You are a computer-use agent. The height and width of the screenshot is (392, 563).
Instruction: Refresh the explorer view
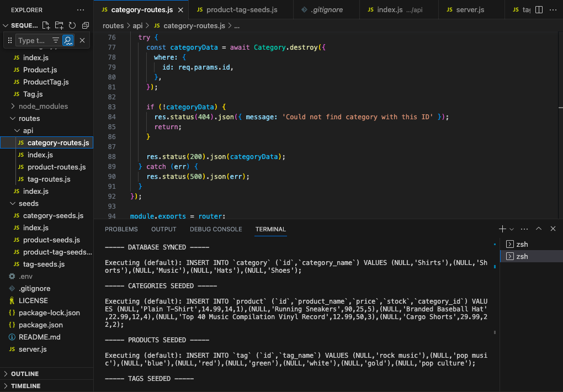pyautogui.click(x=72, y=25)
